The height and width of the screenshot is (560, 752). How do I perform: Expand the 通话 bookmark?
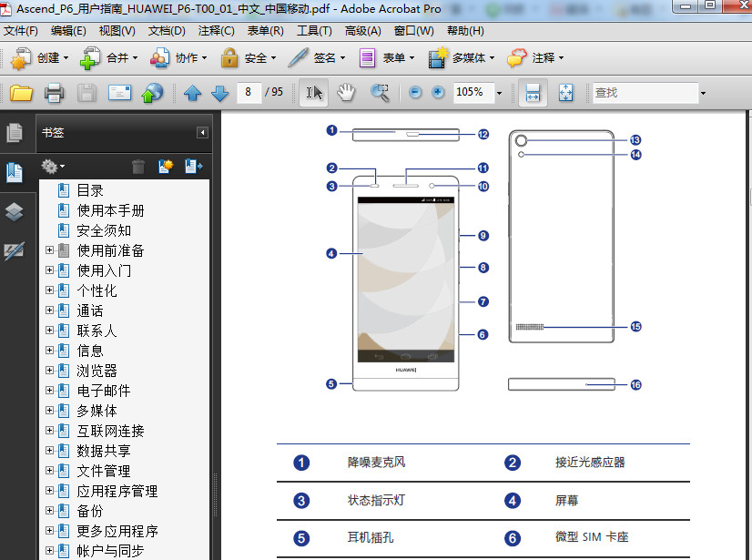pyautogui.click(x=49, y=311)
